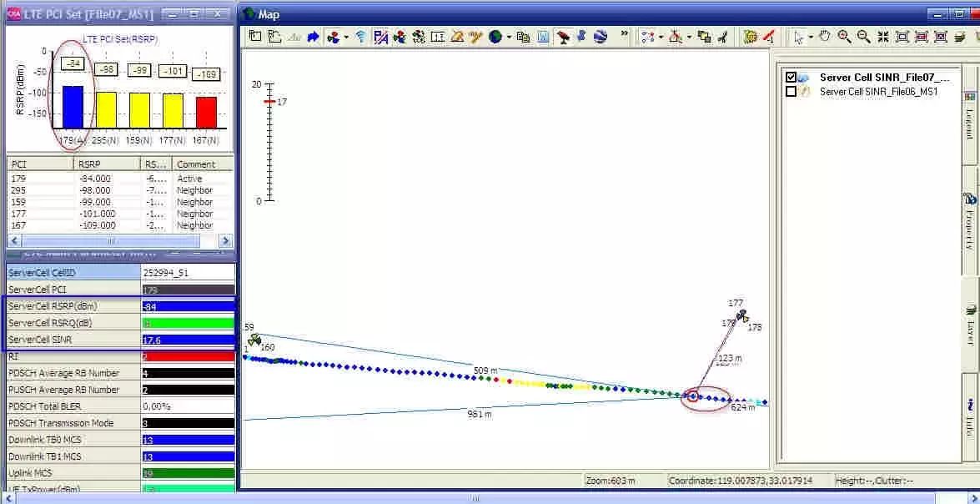Open the Info side tab

click(x=970, y=418)
